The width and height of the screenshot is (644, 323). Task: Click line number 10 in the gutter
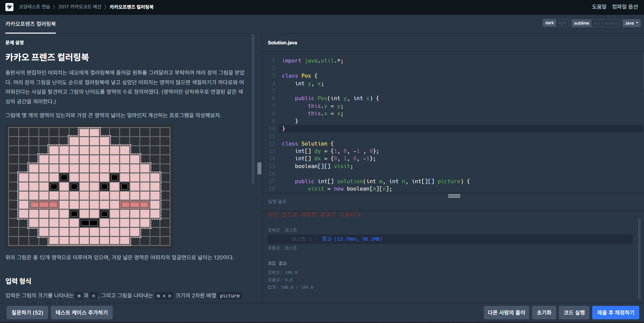click(272, 129)
